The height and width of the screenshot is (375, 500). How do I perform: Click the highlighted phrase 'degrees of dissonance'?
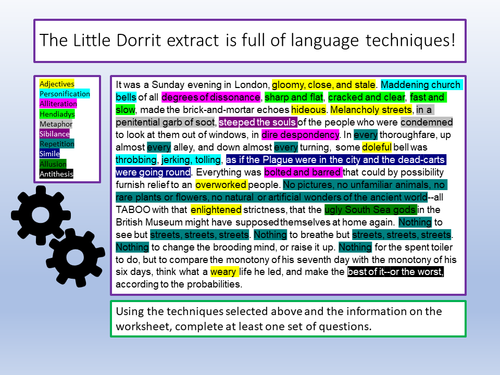211,97
